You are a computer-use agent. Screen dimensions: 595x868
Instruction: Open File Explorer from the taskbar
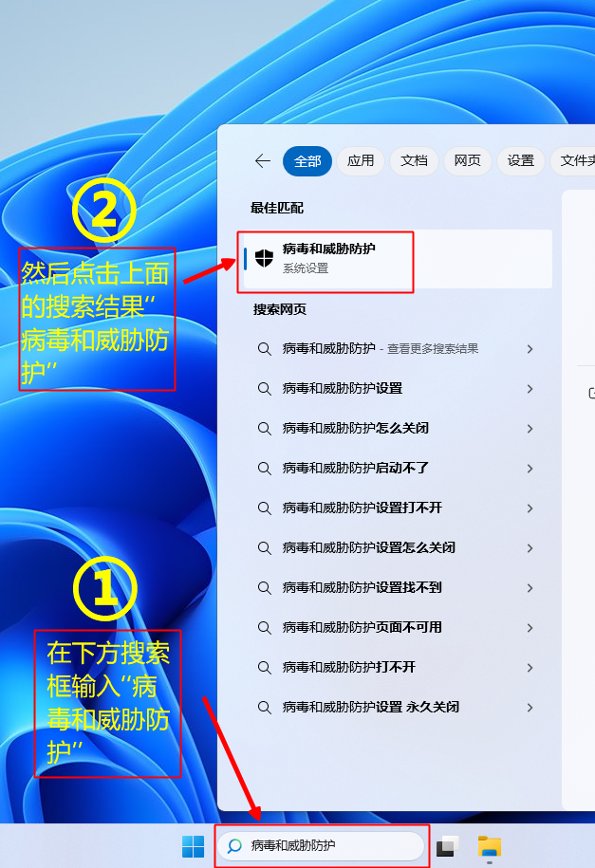(489, 846)
